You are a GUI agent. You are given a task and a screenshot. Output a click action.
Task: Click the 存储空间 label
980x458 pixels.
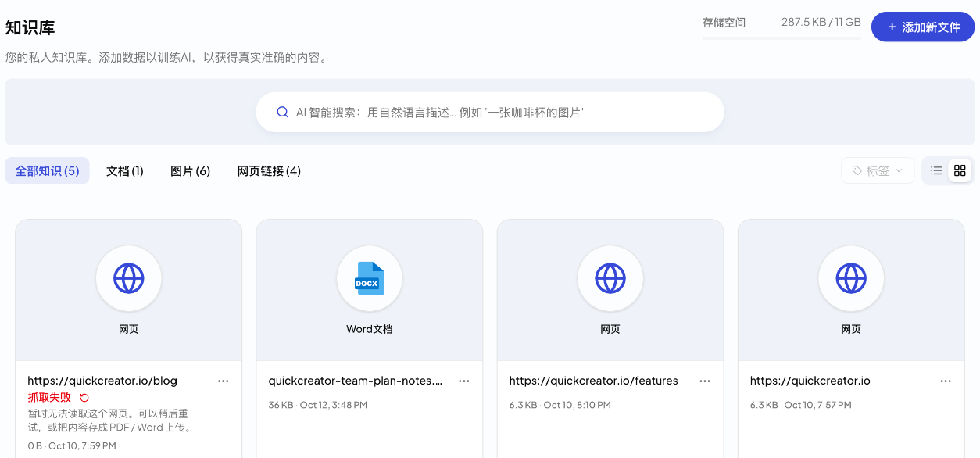click(x=724, y=22)
